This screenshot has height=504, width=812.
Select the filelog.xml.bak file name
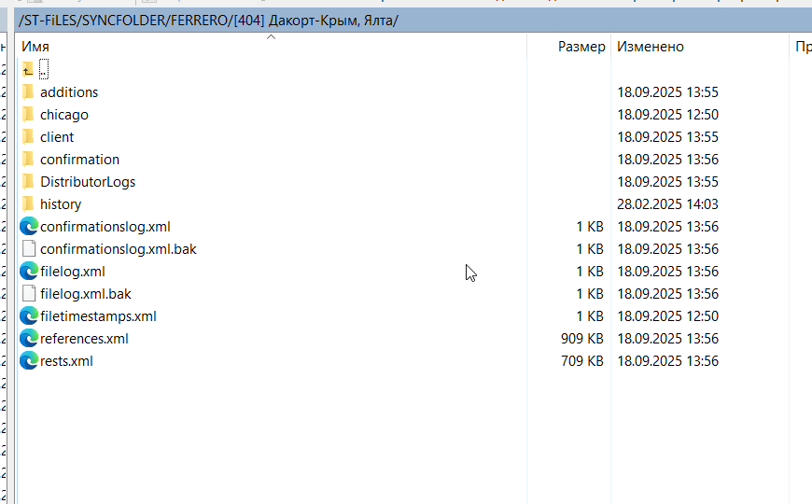click(86, 294)
